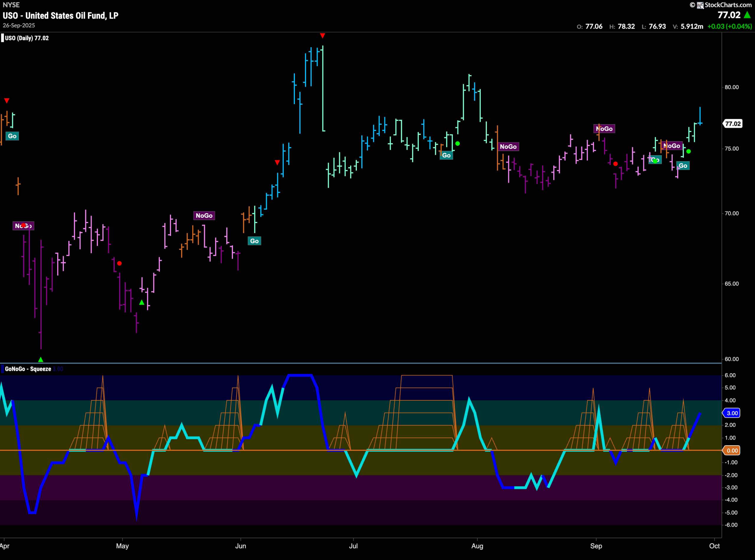This screenshot has width=755, height=560.
Task: Select the 77.02 current price tag on axis
Action: (733, 124)
